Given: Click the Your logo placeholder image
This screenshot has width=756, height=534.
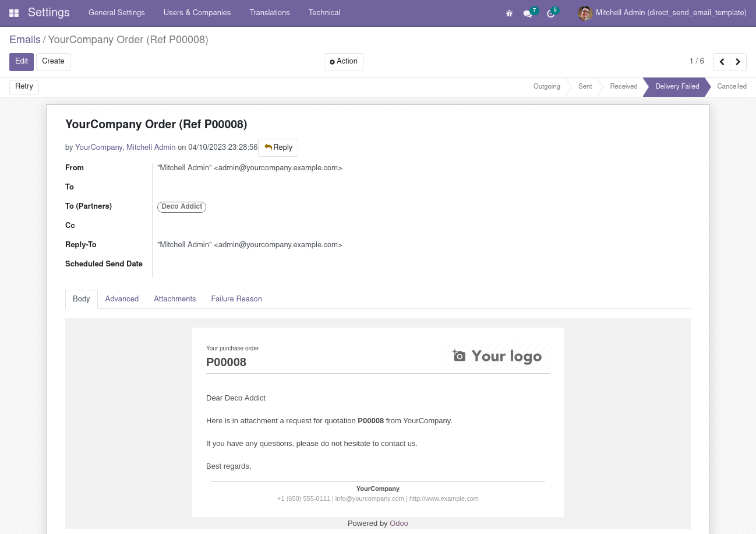Looking at the screenshot, I should (497, 356).
